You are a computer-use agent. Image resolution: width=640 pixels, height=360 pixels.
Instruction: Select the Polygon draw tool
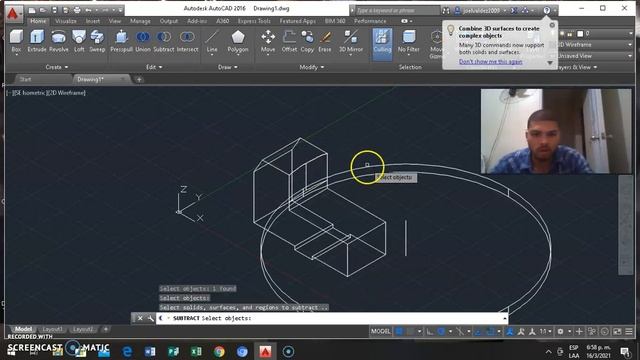[238, 41]
